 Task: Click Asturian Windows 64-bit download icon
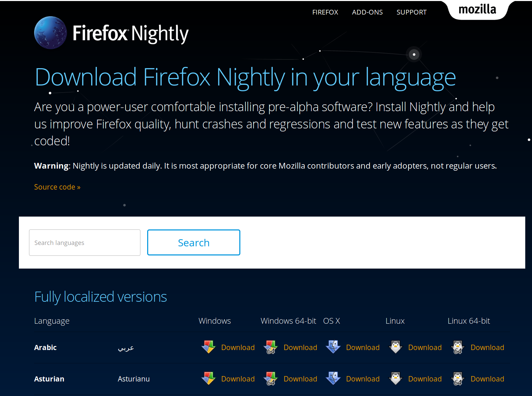(x=271, y=378)
